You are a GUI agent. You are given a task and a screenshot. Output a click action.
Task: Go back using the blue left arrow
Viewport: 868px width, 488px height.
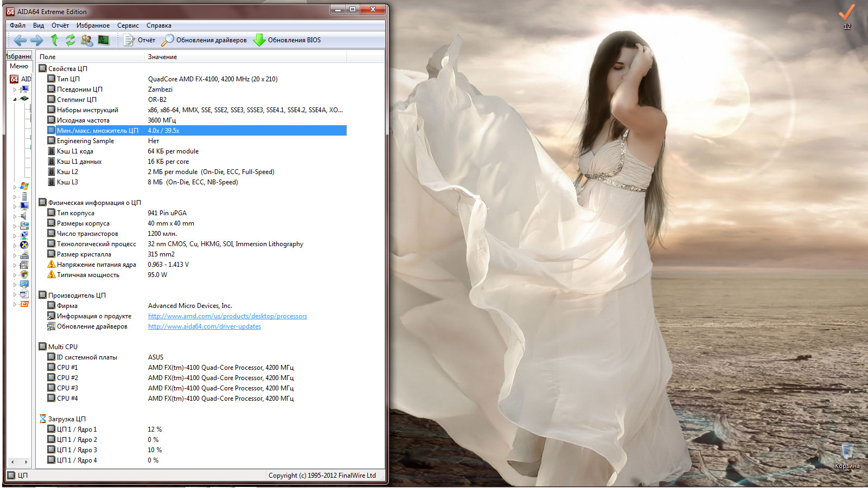pyautogui.click(x=20, y=40)
